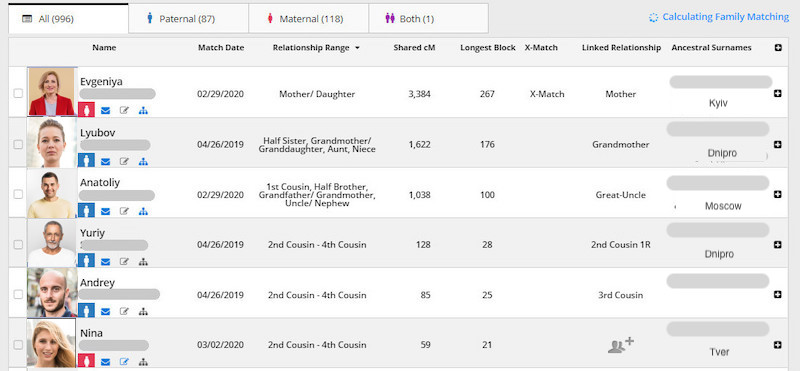Switch to the Maternal (118) tab
The height and width of the screenshot is (371, 800).
click(309, 19)
